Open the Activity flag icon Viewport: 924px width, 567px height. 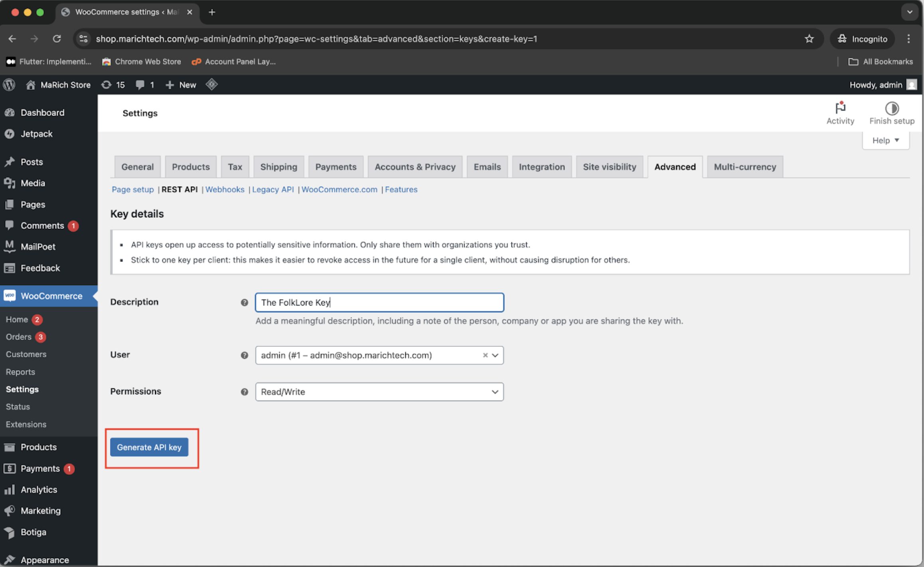[x=840, y=108]
